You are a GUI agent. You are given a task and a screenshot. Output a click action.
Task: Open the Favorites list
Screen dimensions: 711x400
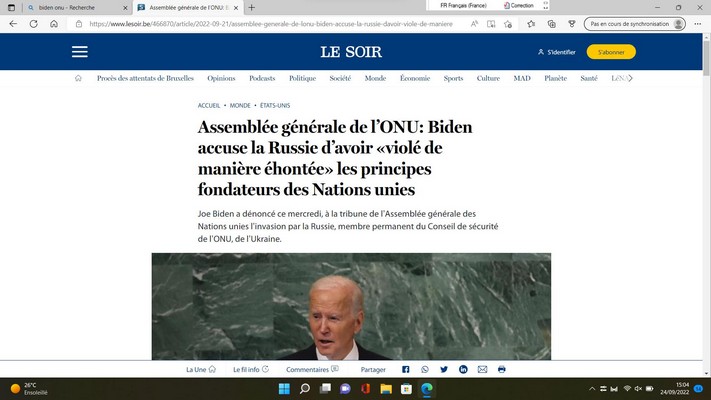[531, 24]
